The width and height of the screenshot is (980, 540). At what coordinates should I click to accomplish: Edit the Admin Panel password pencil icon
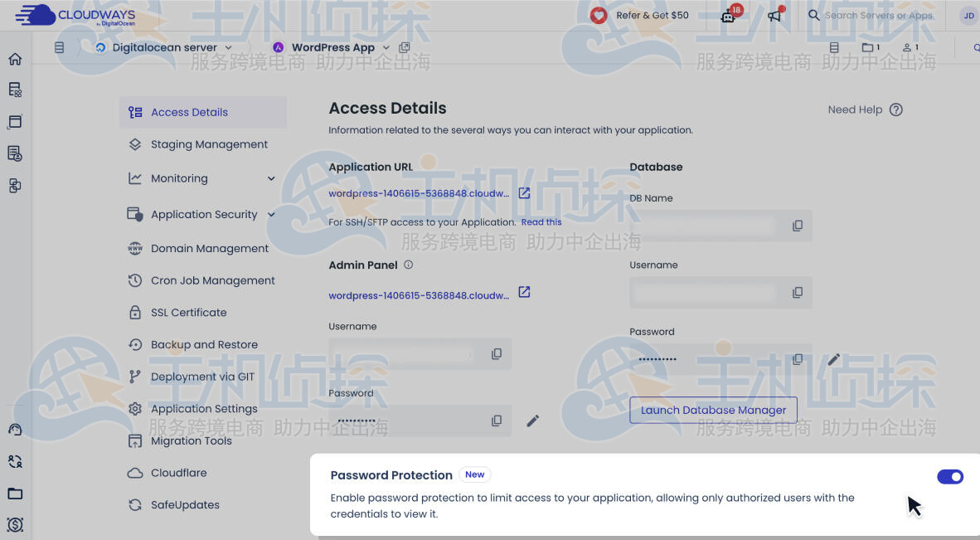tap(532, 421)
